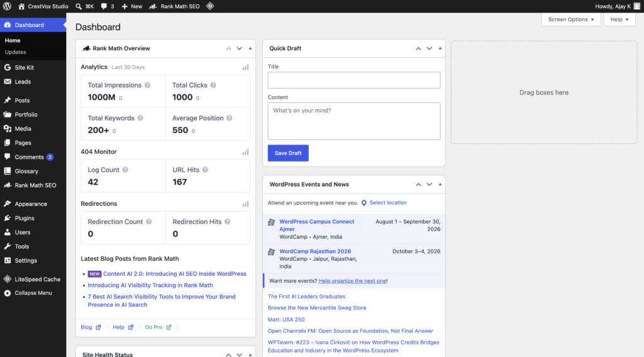Click Total Keywords help icon
644x357 pixels.
tap(140, 118)
